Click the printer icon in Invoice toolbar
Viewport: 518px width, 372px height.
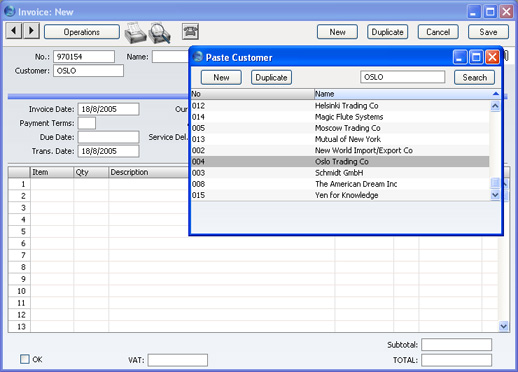click(135, 33)
